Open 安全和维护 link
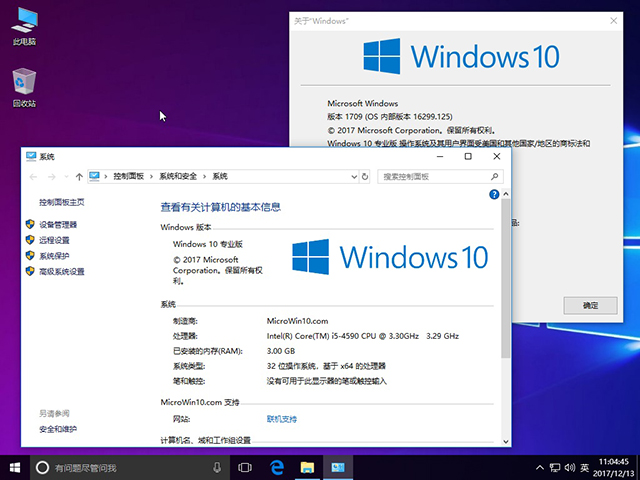This screenshot has height=480, width=640. click(58, 429)
